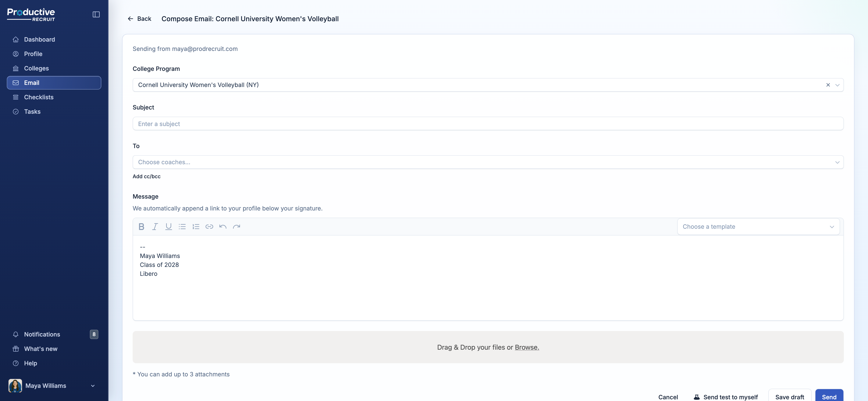Click the Profile person icon

[x=15, y=54]
